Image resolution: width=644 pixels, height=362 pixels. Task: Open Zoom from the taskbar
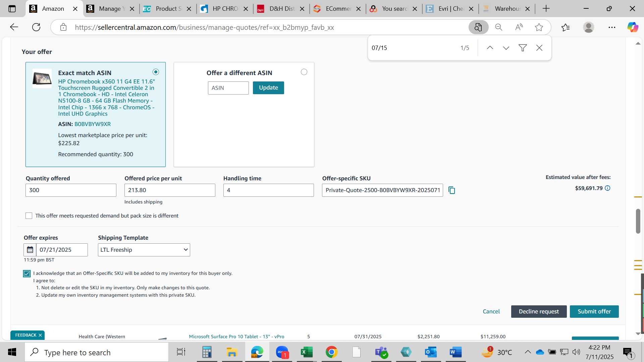click(282, 352)
